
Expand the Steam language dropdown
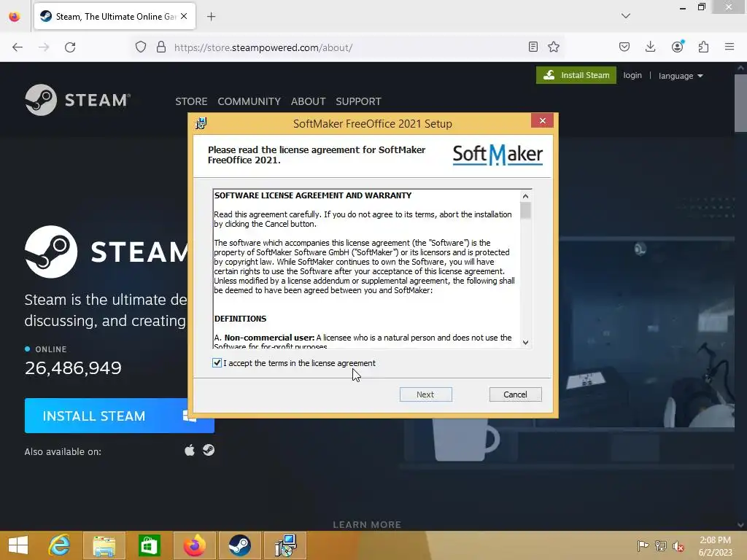pos(681,76)
